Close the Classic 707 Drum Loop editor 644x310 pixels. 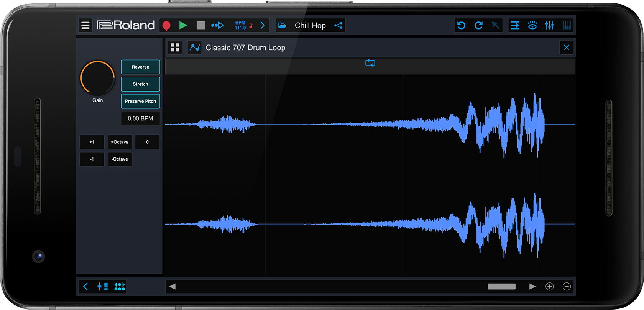click(x=567, y=48)
